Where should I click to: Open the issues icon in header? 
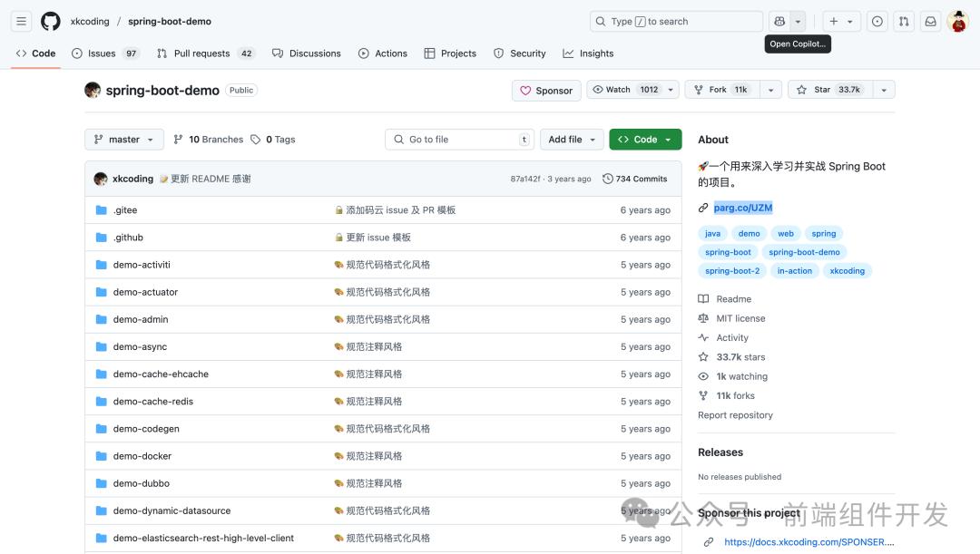click(x=877, y=21)
